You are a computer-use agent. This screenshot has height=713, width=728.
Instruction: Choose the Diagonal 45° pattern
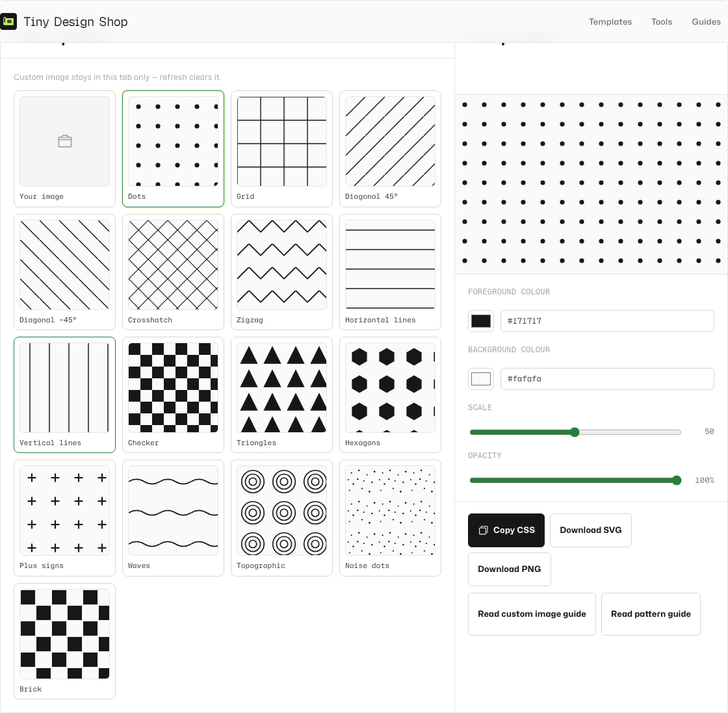coord(391,149)
